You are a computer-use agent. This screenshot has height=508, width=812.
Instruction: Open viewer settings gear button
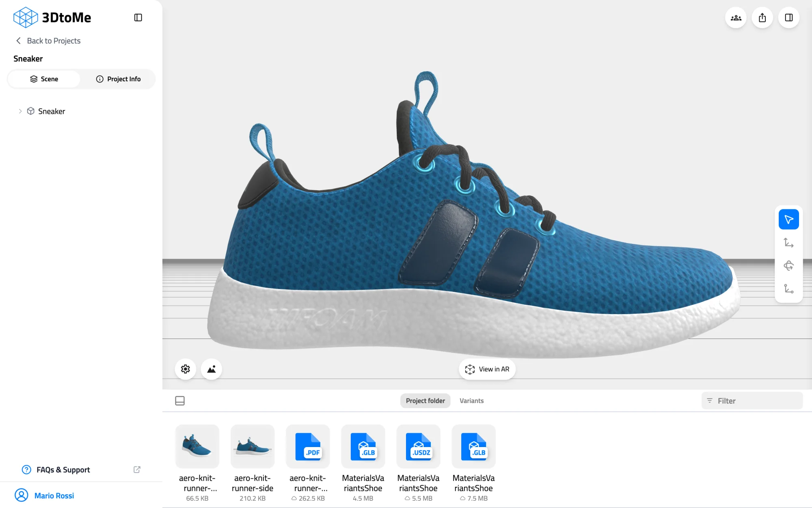coord(186,369)
